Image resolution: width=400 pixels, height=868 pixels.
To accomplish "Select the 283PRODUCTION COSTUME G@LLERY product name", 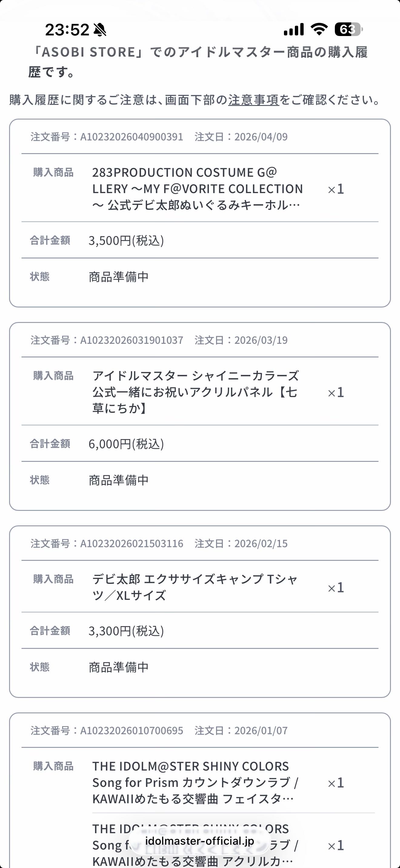I will [x=197, y=189].
